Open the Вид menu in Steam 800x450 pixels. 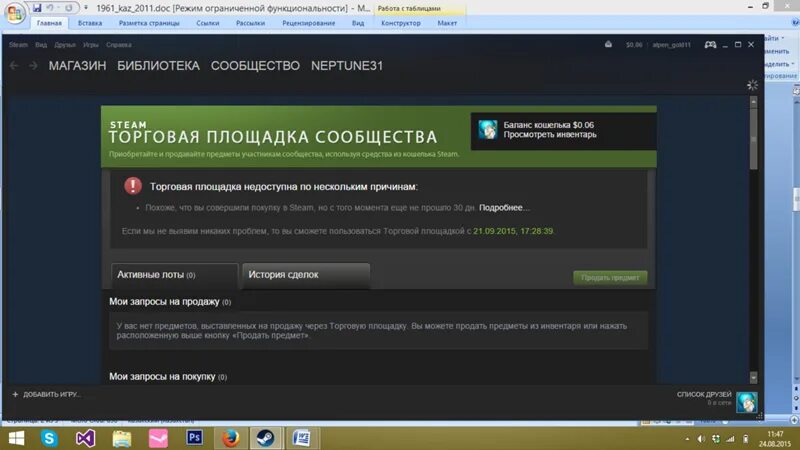pos(41,45)
